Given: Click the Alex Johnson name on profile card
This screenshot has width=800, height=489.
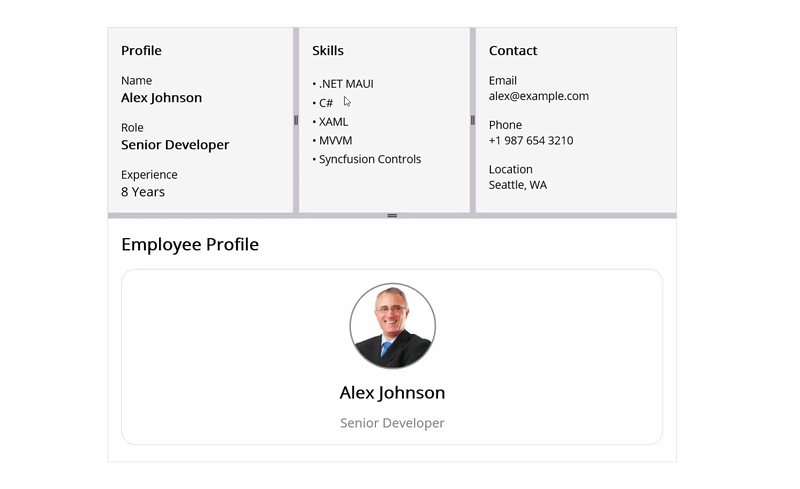Looking at the screenshot, I should point(392,393).
